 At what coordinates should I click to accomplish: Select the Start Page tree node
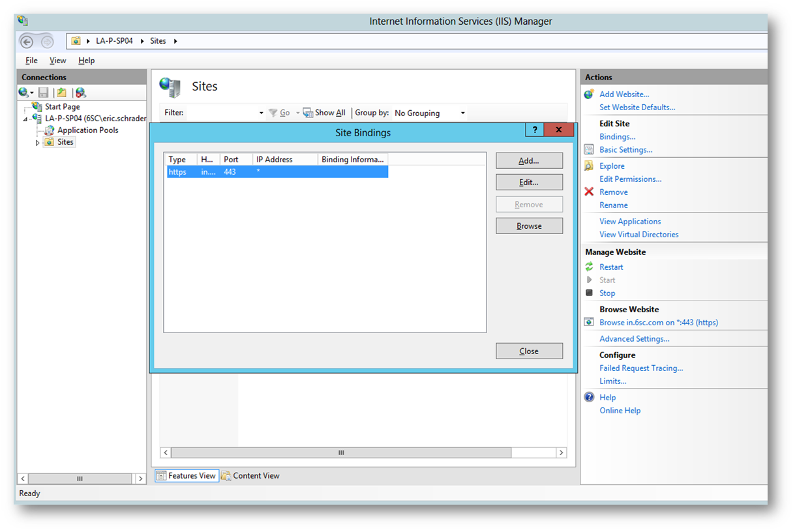tap(63, 106)
